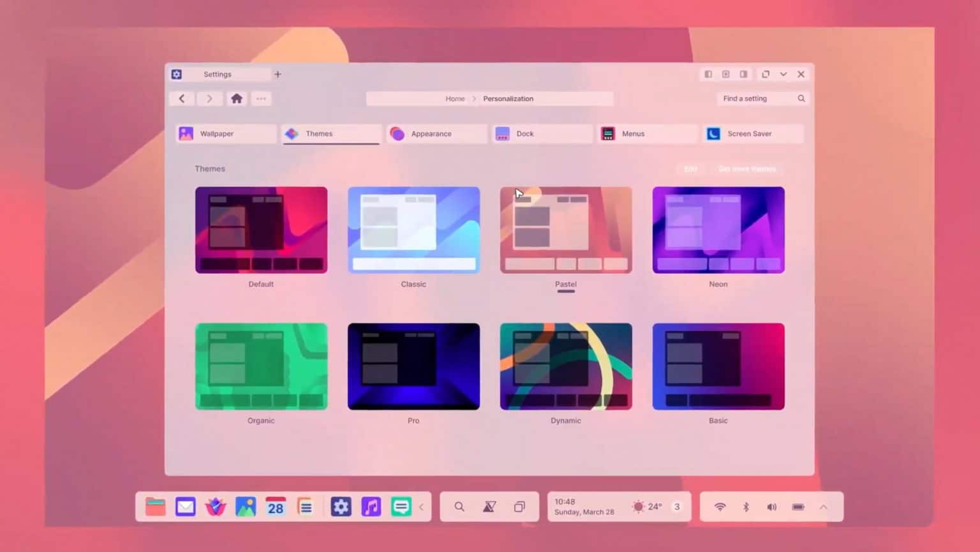This screenshot has width=980, height=552.
Task: Click the Edit button above themes
Action: point(690,168)
